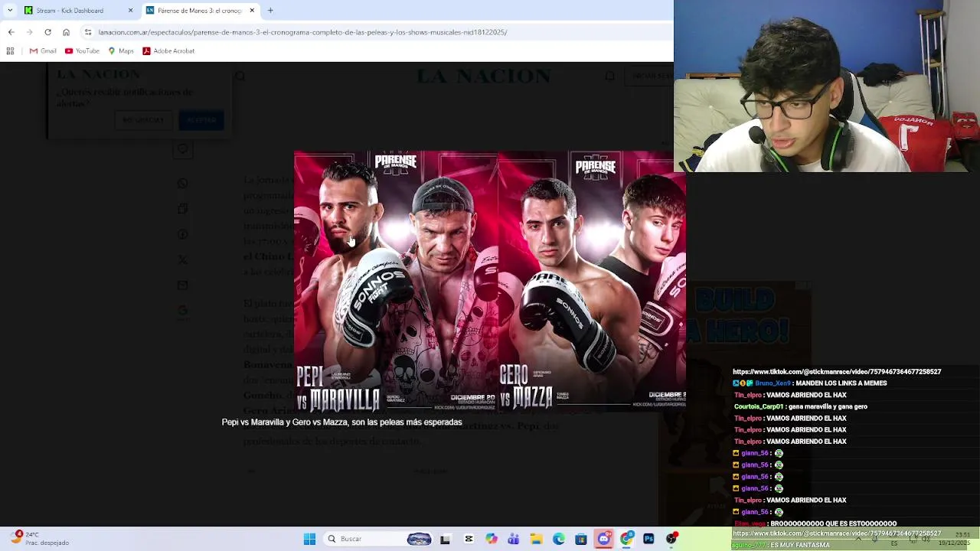This screenshot has width=980, height=551.
Task: Share article on Facebook icon
Action: (x=182, y=234)
